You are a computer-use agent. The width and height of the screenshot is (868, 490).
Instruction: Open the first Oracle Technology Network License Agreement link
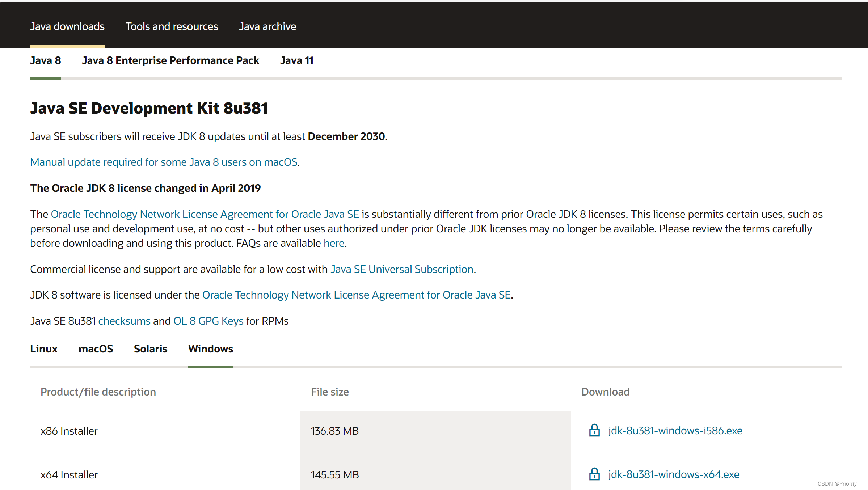pyautogui.click(x=205, y=214)
